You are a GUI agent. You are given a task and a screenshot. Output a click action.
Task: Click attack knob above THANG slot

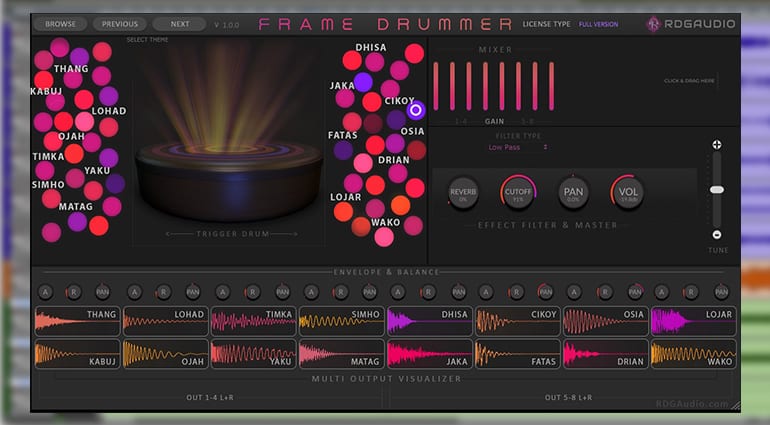(45, 292)
